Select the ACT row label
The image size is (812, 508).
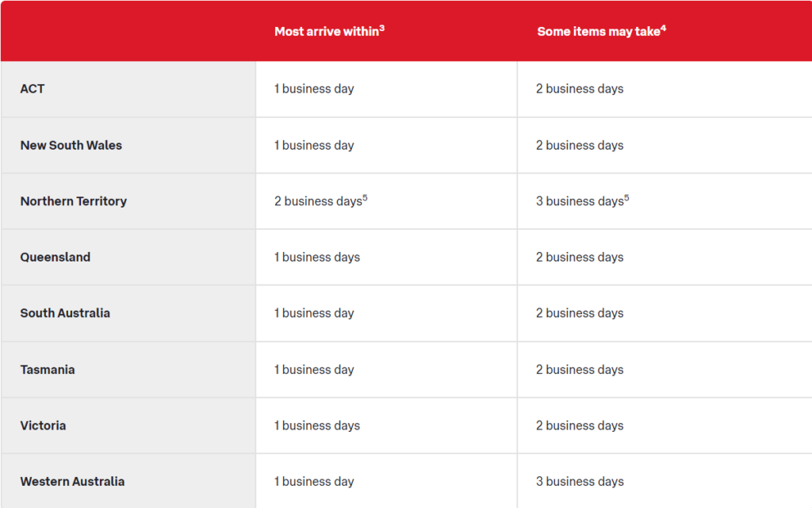coord(32,89)
